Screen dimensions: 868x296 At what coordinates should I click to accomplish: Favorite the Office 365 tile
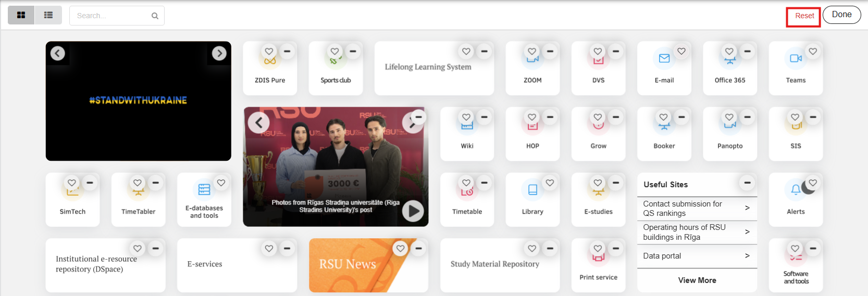coord(729,51)
